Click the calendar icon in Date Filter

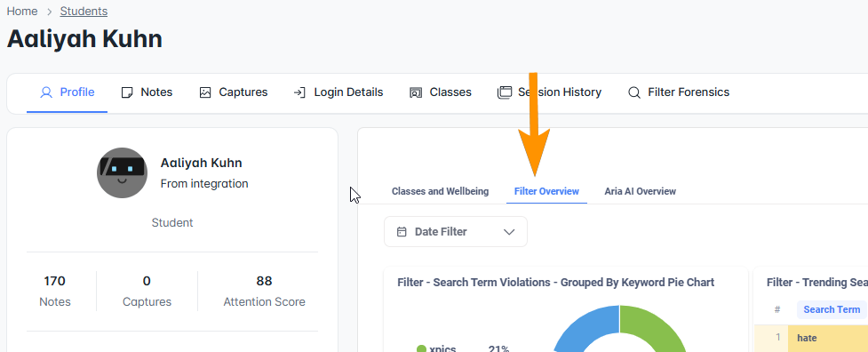point(402,232)
